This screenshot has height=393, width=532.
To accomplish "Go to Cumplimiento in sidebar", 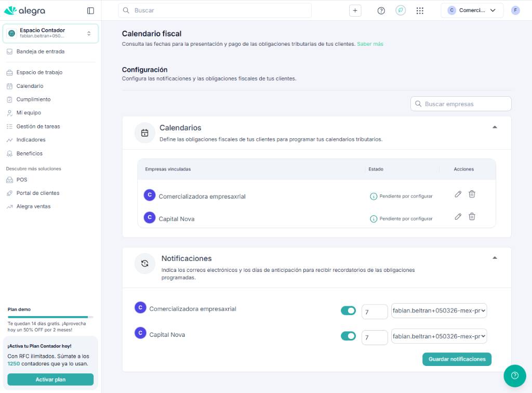I will [x=33, y=99].
